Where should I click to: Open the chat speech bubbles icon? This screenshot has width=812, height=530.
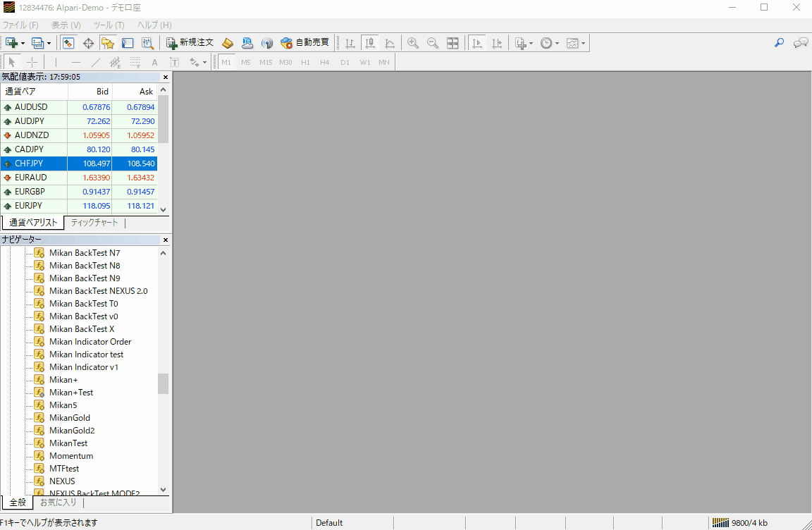pos(801,43)
